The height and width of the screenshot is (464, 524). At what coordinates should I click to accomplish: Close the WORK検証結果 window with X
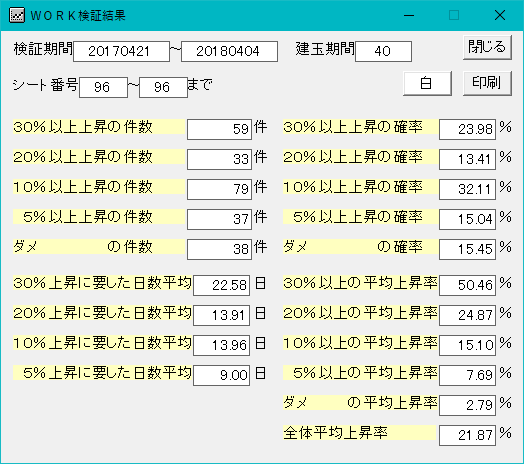pos(500,15)
